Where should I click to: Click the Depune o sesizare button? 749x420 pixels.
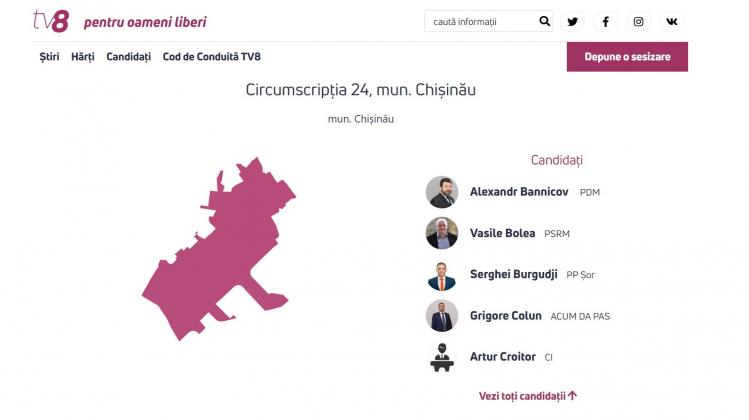(x=627, y=57)
